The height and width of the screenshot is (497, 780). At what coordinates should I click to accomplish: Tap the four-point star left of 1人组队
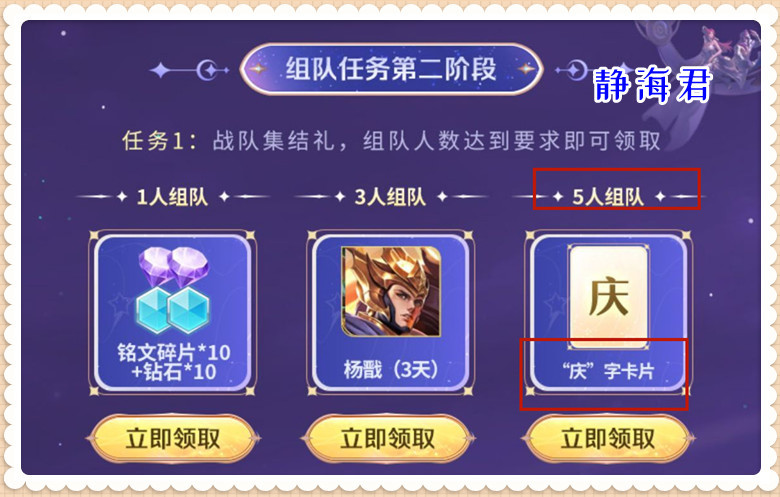pyautogui.click(x=122, y=197)
